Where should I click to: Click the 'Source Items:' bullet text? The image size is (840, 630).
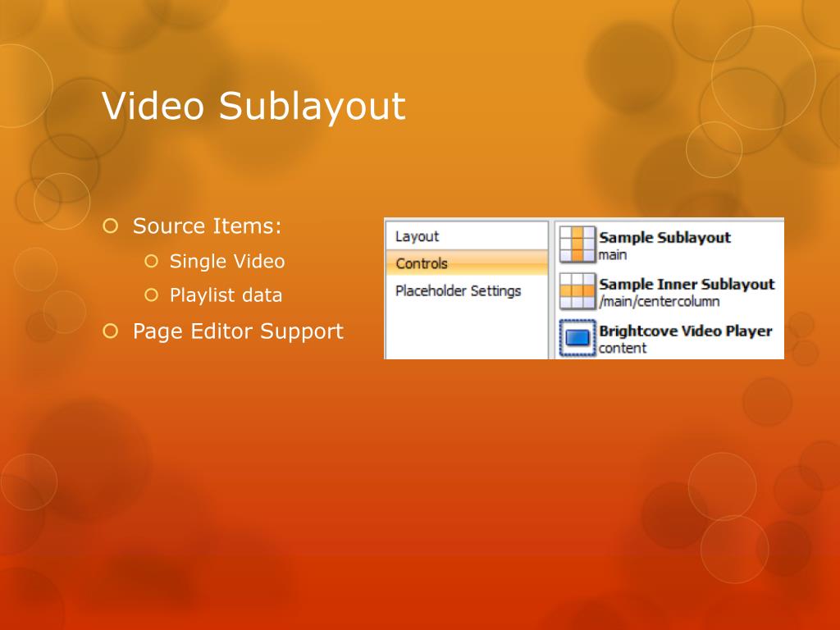click(207, 226)
